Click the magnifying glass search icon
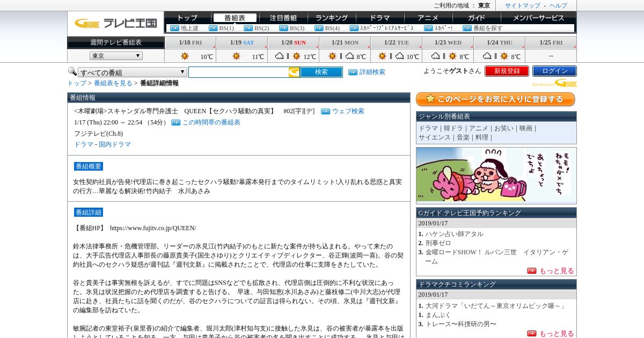This screenshot has width=644, height=338. (x=72, y=71)
